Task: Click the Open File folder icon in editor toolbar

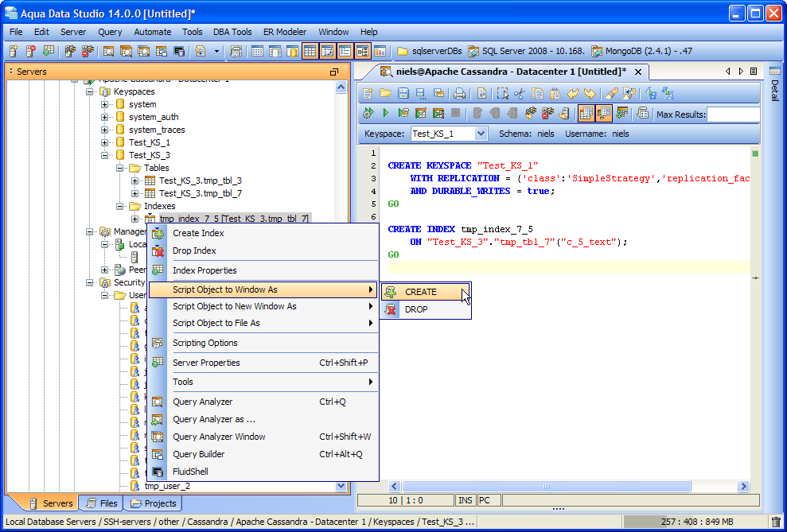Action: (x=385, y=93)
